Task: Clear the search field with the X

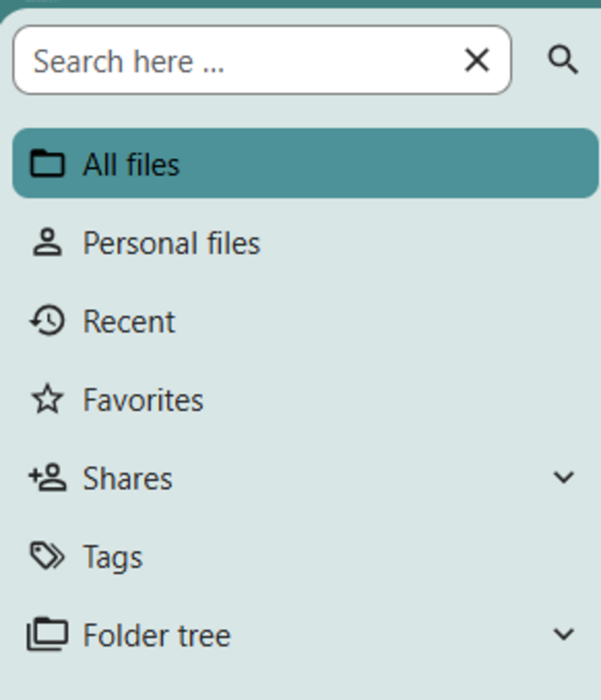Action: click(477, 60)
